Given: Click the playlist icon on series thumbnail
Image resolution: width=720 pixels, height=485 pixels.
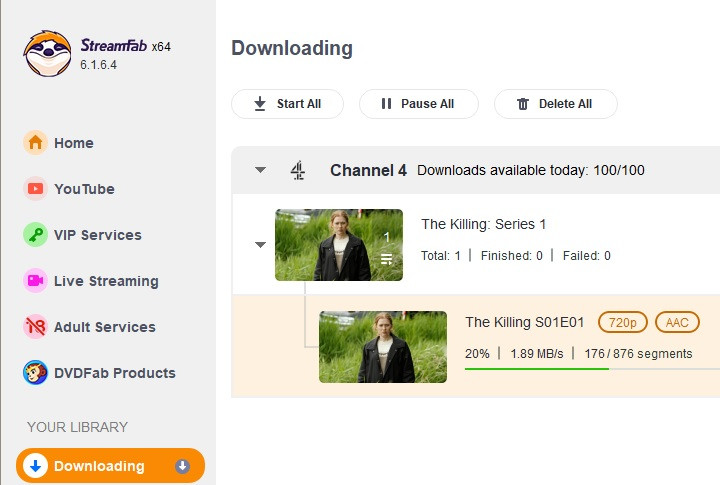Looking at the screenshot, I should coord(387,260).
